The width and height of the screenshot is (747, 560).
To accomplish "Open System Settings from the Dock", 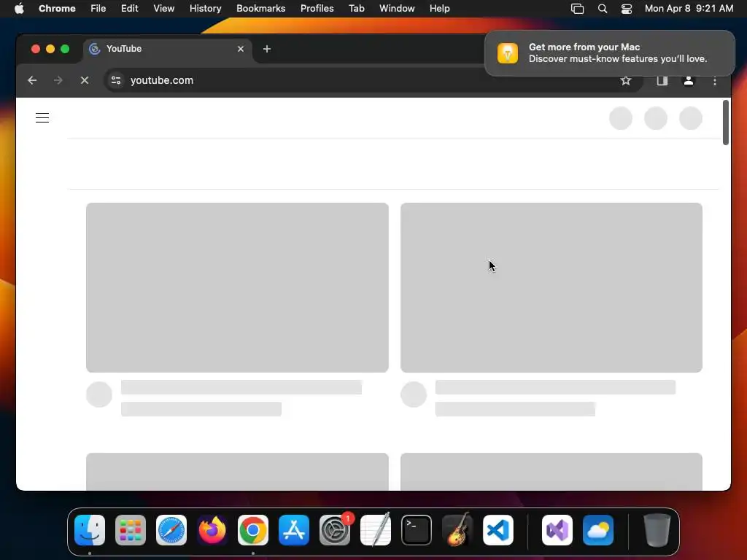I will point(335,530).
